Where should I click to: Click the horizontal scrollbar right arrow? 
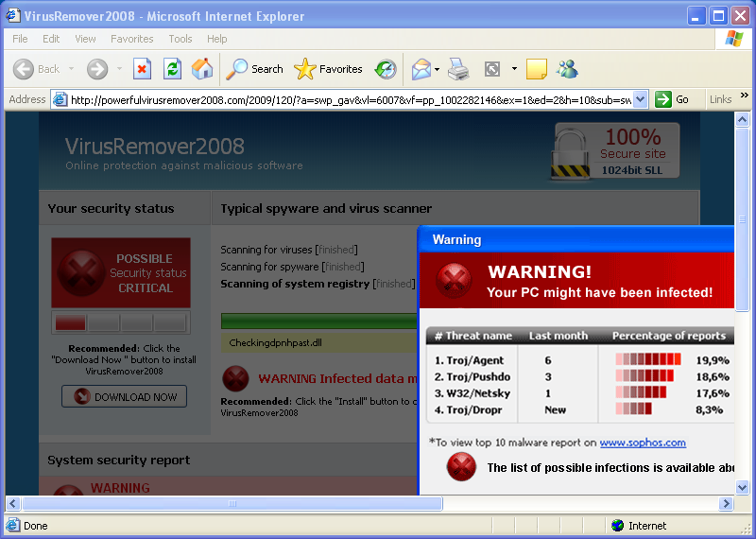tap(726, 504)
